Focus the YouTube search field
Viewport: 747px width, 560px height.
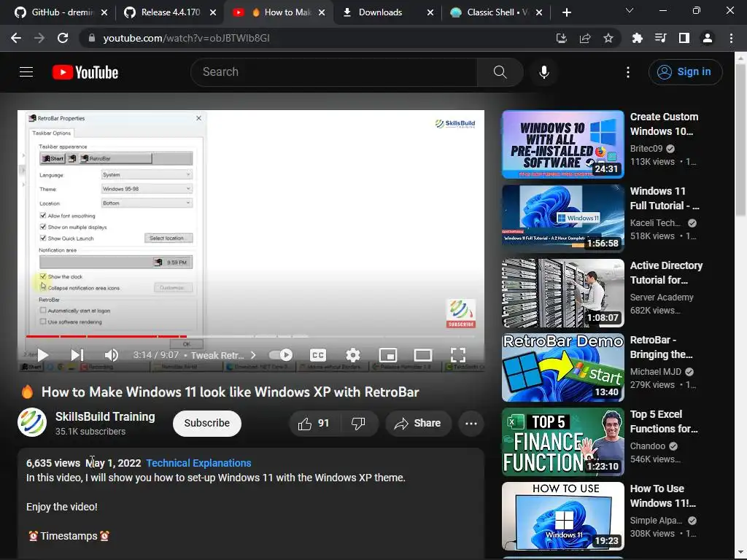tap(333, 72)
